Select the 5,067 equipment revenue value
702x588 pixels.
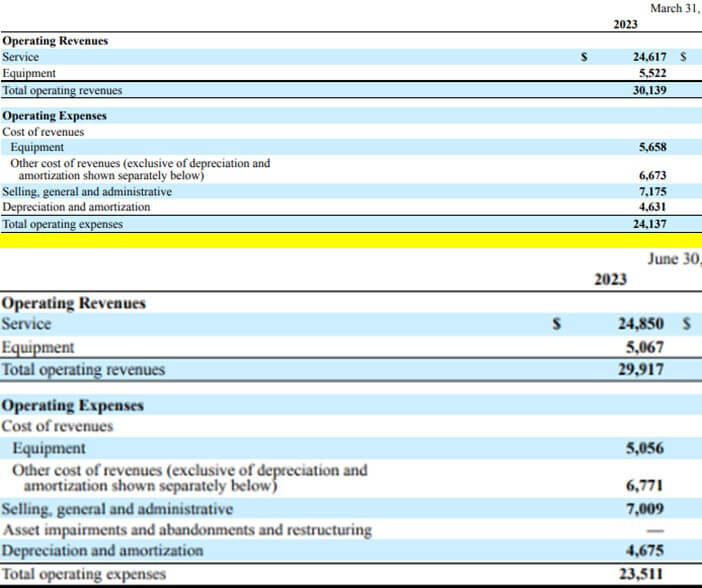click(645, 347)
